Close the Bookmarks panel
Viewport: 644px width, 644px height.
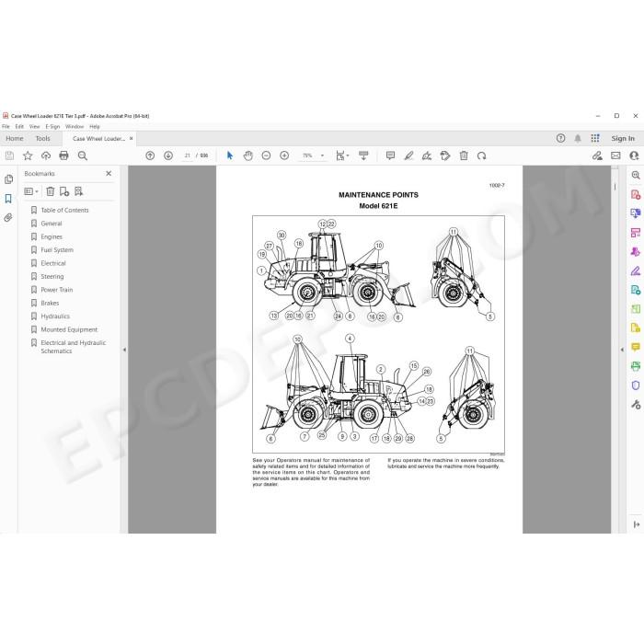point(109,173)
